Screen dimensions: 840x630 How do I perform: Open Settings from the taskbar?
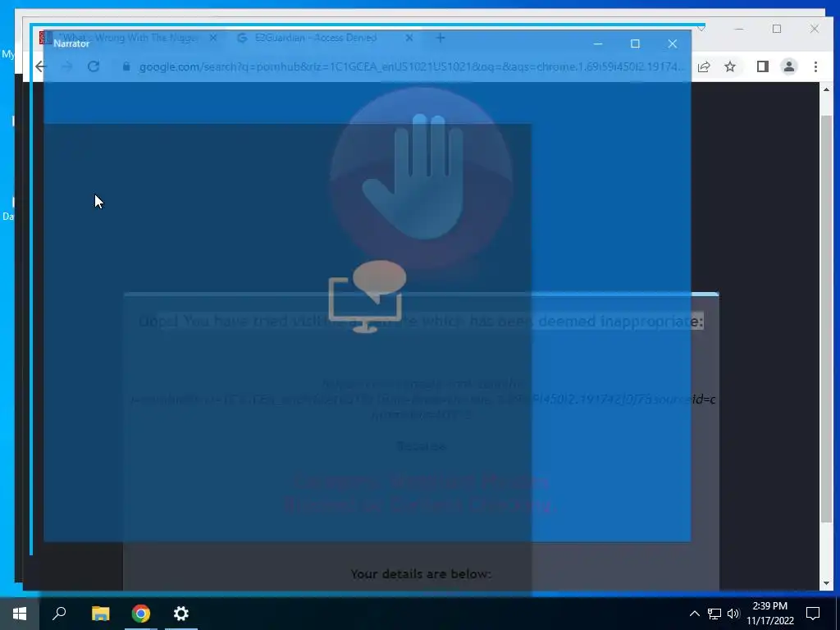coord(181,614)
